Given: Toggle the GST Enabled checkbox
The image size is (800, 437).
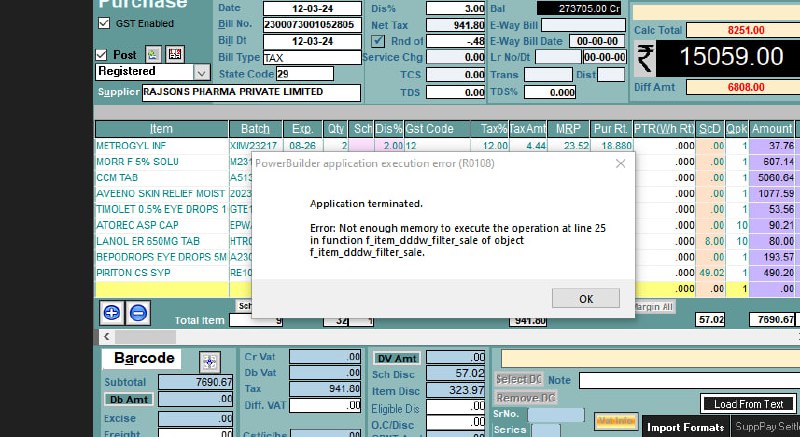Looking at the screenshot, I should 105,24.
